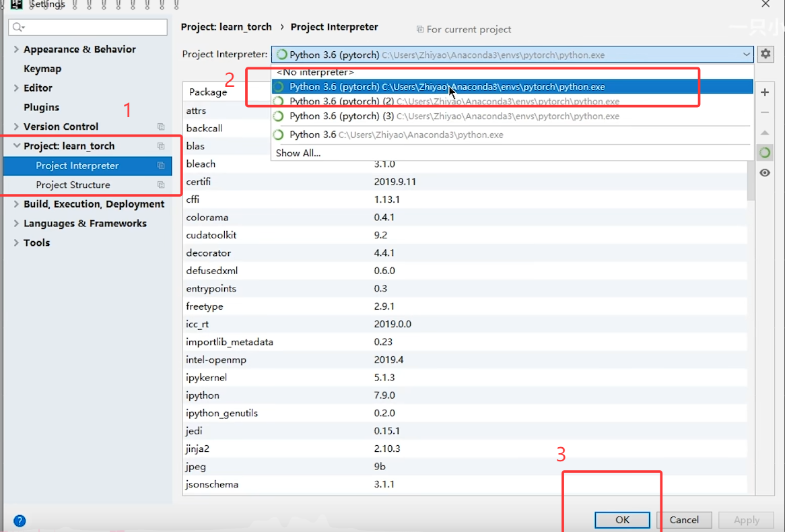785x532 pixels.
Task: Select the bleach package row
Action: [465, 164]
